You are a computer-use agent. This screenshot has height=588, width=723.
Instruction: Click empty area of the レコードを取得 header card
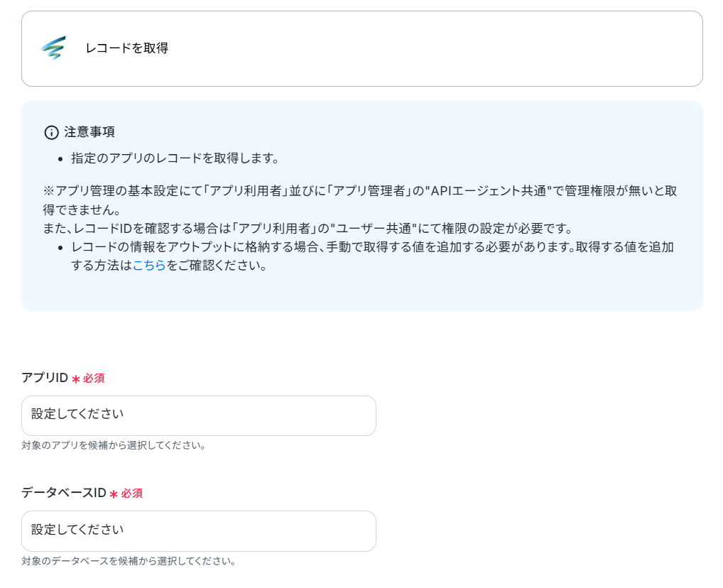[433, 48]
